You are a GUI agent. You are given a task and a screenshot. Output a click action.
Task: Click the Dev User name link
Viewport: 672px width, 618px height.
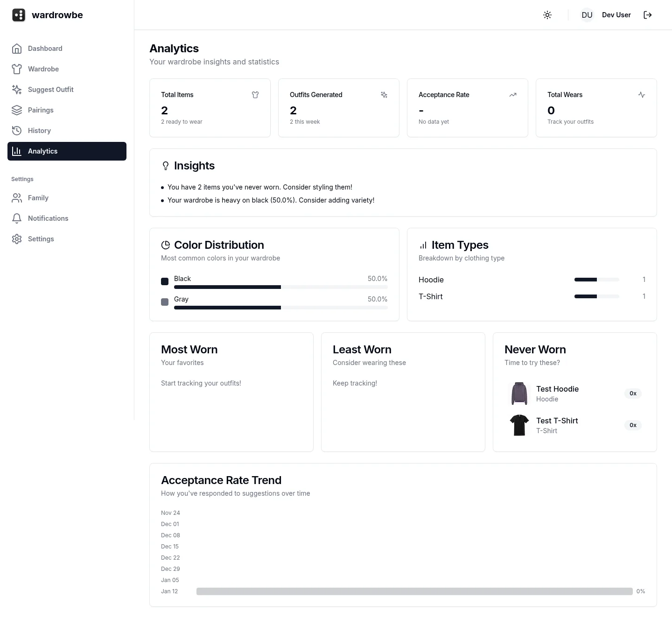(616, 14)
